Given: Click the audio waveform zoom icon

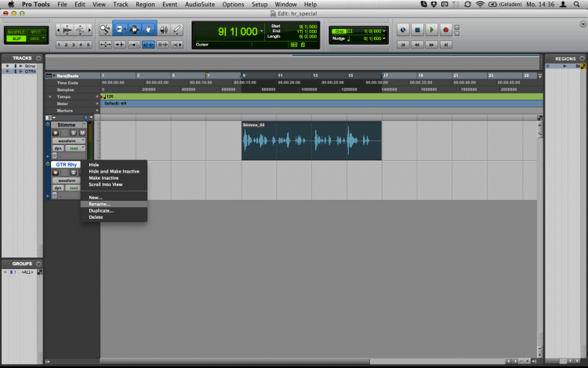Looking at the screenshot, I should (67, 30).
